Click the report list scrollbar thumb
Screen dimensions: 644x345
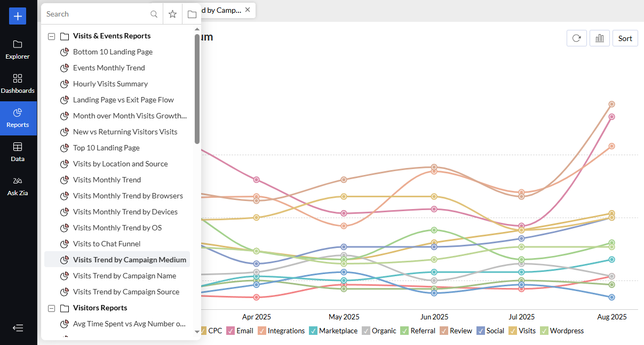[x=197, y=89]
